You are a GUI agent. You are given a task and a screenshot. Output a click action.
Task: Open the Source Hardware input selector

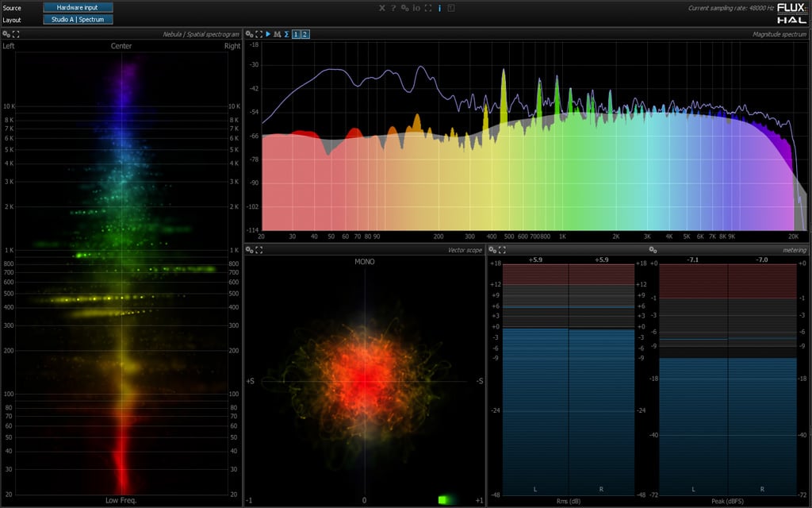pyautogui.click(x=78, y=7)
